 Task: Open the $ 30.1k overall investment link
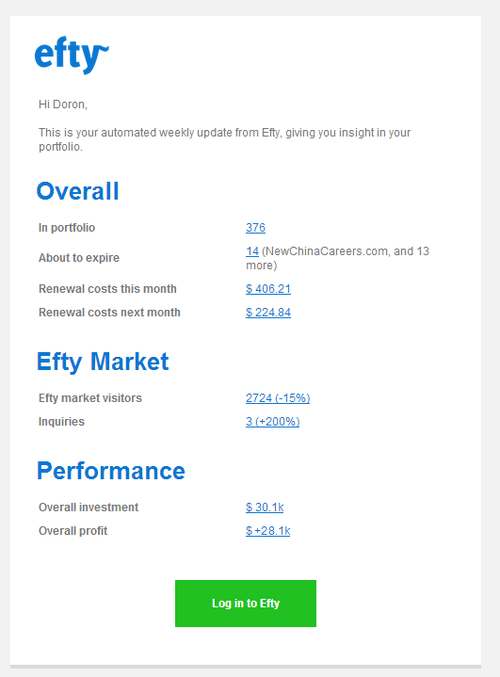tap(265, 507)
